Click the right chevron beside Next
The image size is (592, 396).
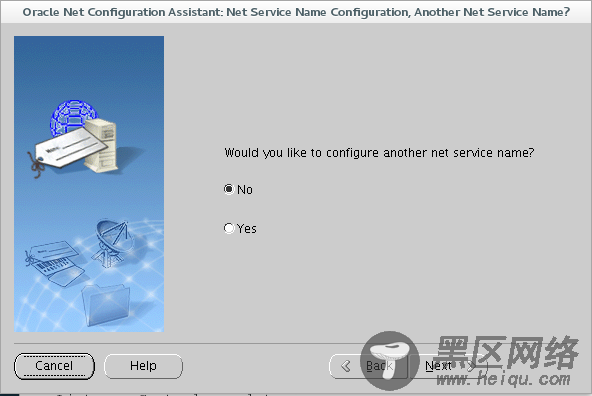tap(472, 366)
